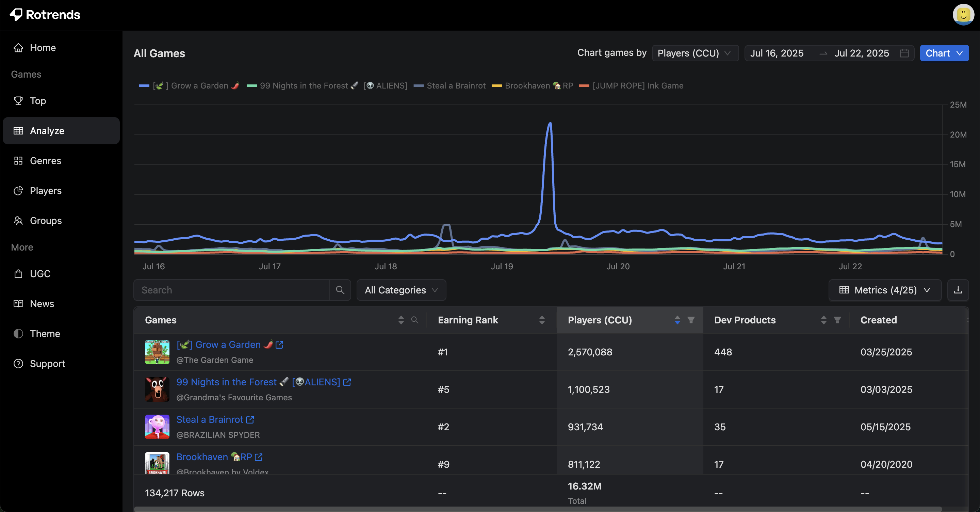Click the filter icon on Players (CCU) column
Image resolution: width=980 pixels, height=512 pixels.
point(691,320)
